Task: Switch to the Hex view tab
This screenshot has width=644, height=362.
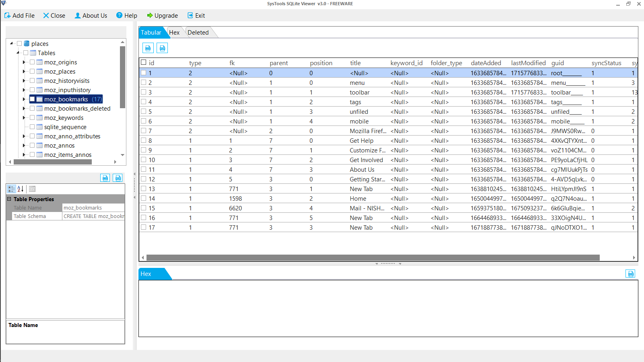Action: (x=174, y=33)
